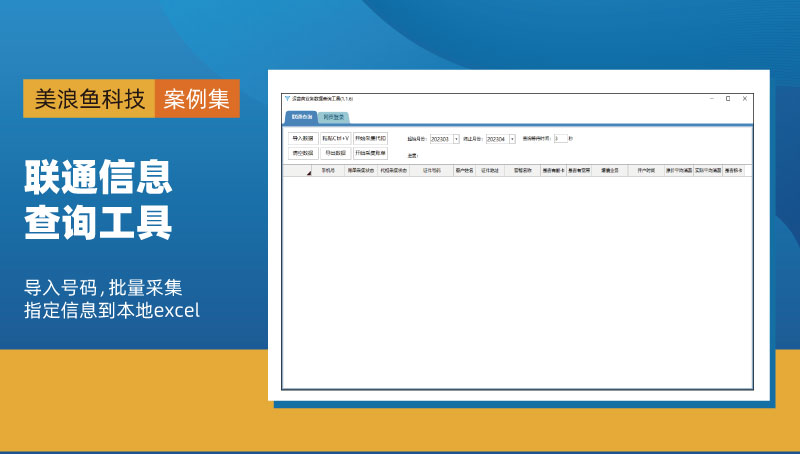
Task: Click the 开始采集代扣 button
Action: 370,138
